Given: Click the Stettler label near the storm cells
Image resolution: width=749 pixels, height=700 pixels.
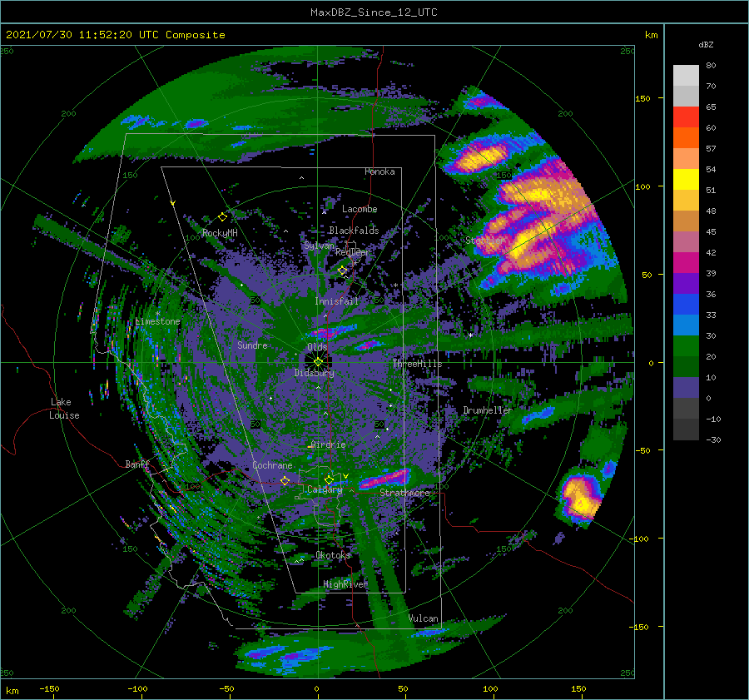Looking at the screenshot, I should (484, 241).
